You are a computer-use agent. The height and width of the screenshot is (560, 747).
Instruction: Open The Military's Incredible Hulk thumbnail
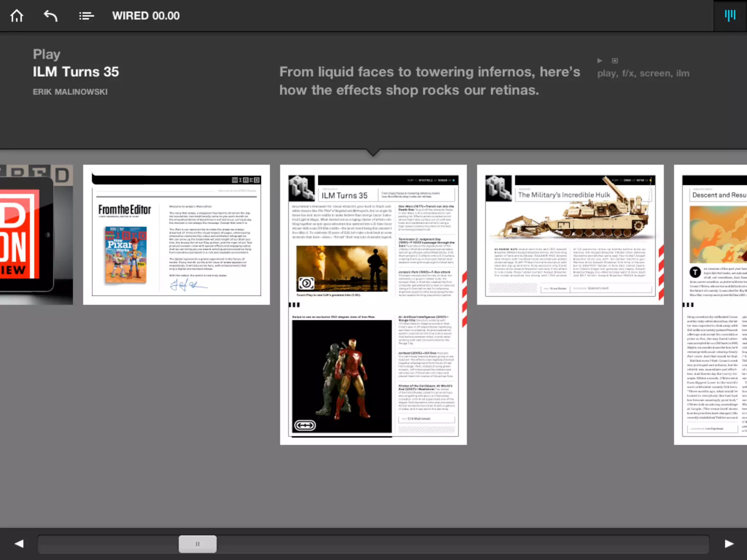570,234
